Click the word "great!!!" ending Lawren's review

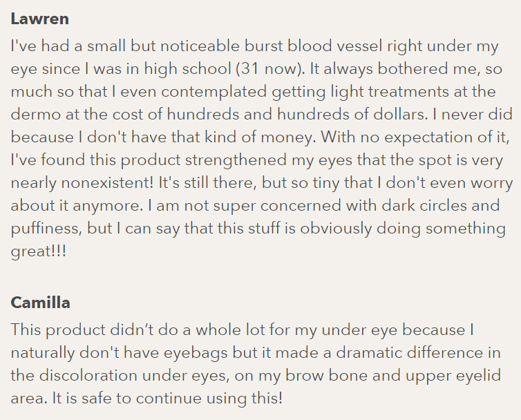pos(39,251)
